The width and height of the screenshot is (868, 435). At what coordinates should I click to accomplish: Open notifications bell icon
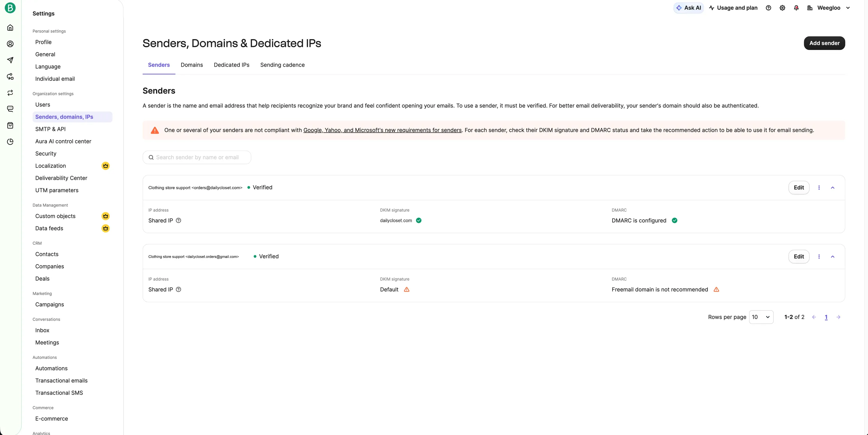796,8
